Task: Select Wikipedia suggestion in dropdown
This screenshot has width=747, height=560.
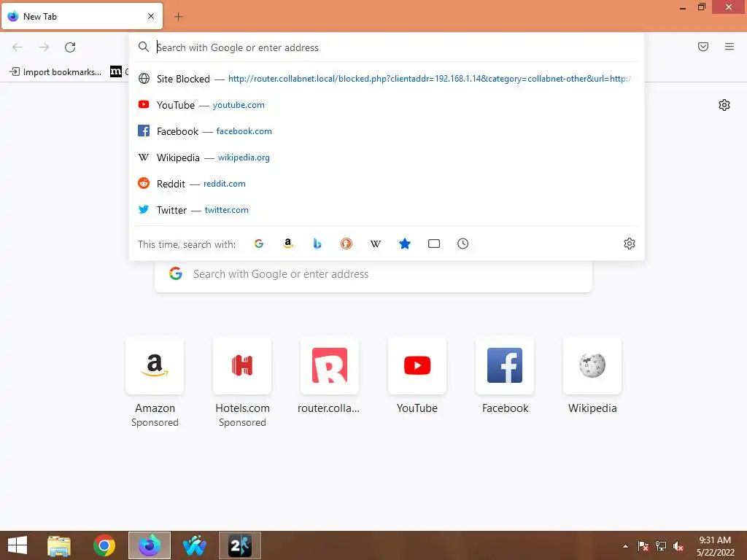Action: click(x=387, y=157)
